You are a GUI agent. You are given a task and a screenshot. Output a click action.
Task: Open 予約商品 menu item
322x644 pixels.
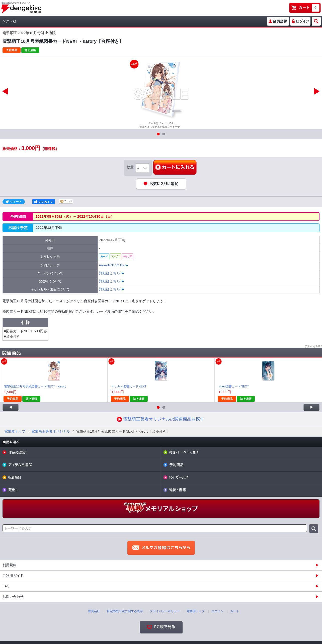241,465
